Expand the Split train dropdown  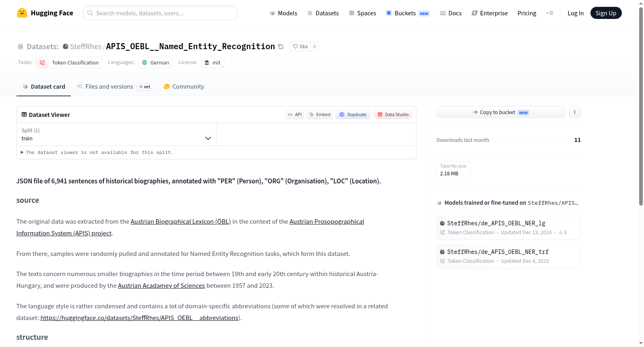(x=116, y=134)
